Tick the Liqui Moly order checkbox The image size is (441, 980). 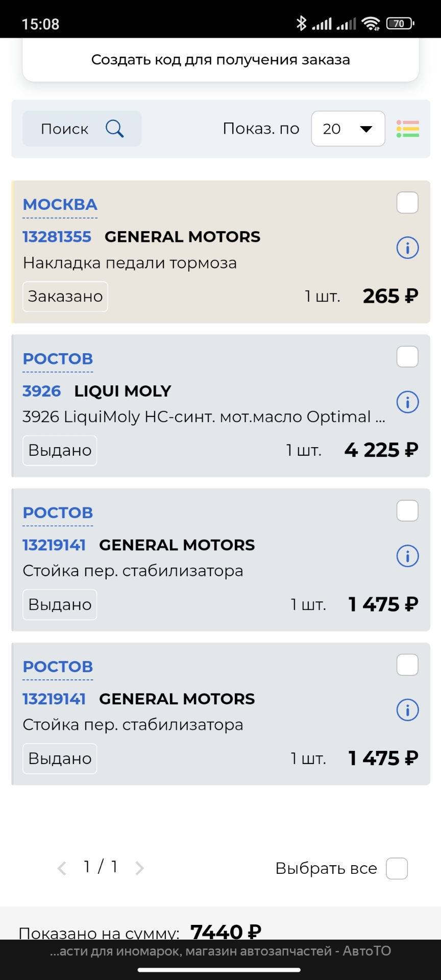[x=407, y=357]
